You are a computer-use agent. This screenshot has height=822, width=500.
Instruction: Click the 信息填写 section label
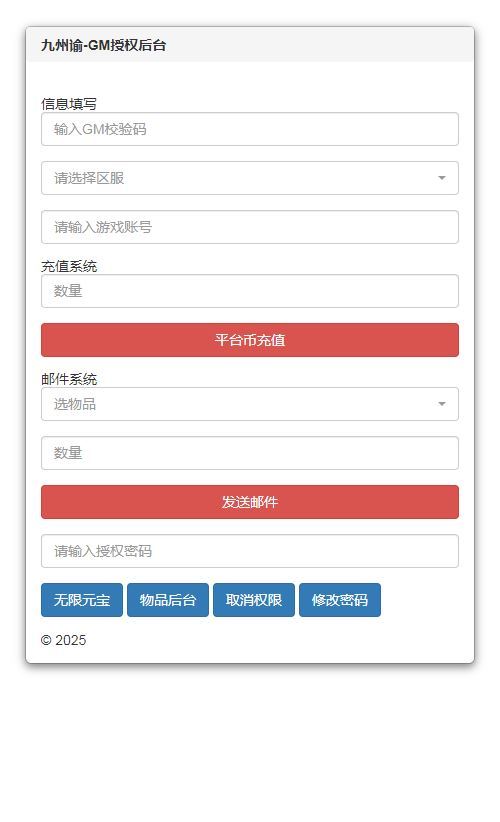click(x=69, y=104)
